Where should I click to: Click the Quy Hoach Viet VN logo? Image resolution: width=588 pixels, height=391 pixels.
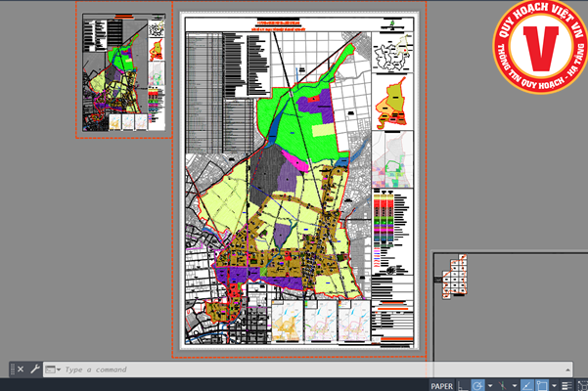537,49
